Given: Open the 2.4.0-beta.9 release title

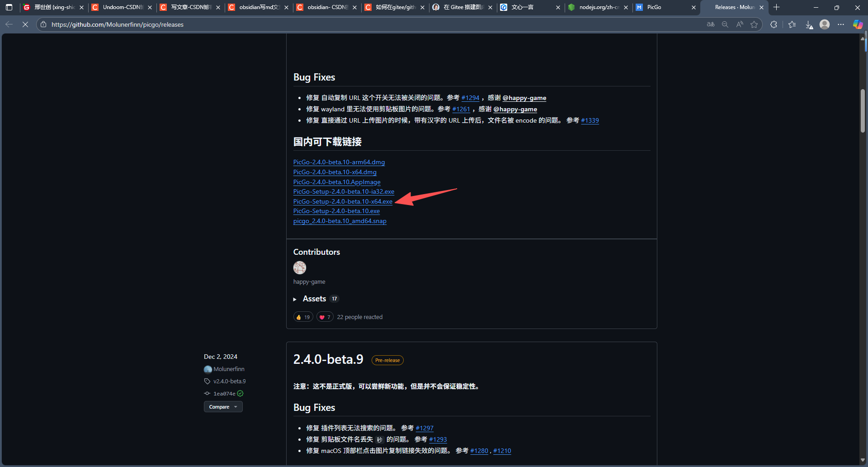Looking at the screenshot, I should pyautogui.click(x=328, y=359).
